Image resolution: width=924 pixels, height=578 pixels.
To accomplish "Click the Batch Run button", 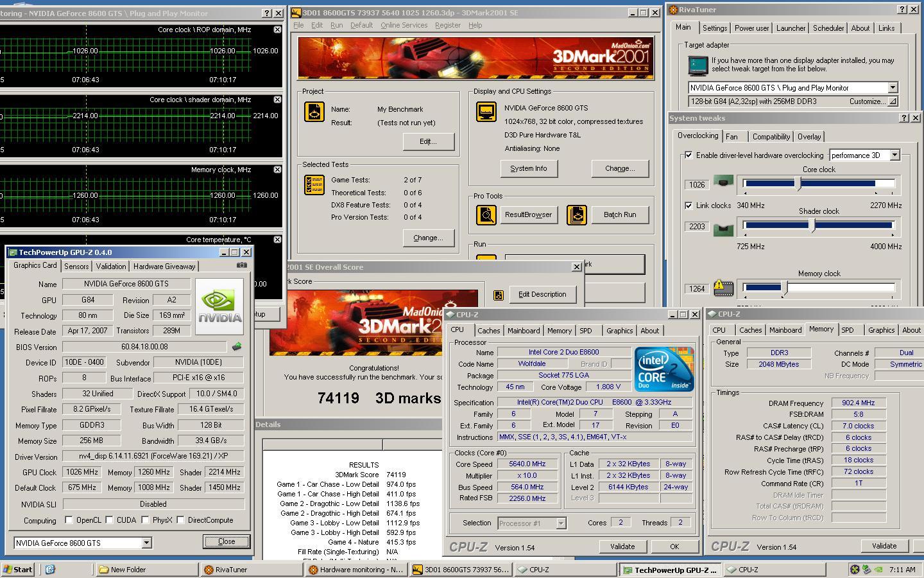I will pos(620,215).
